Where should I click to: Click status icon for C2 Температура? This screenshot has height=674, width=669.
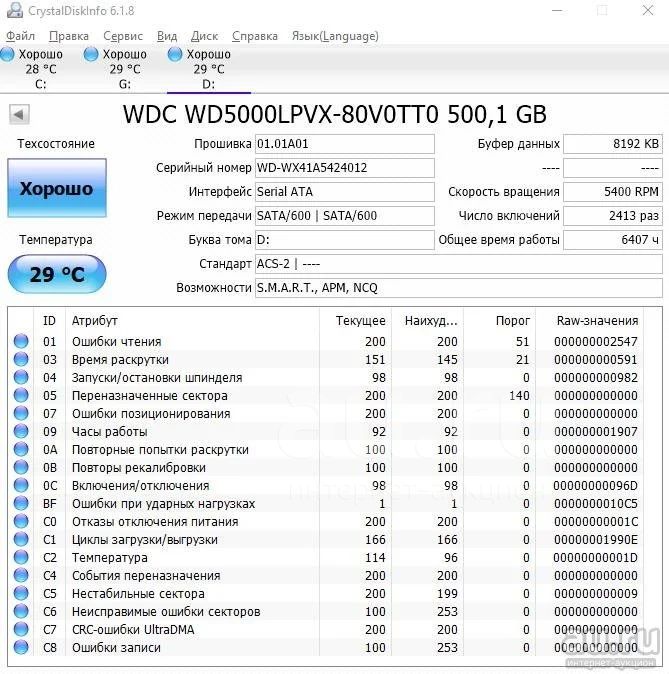pos(21,557)
